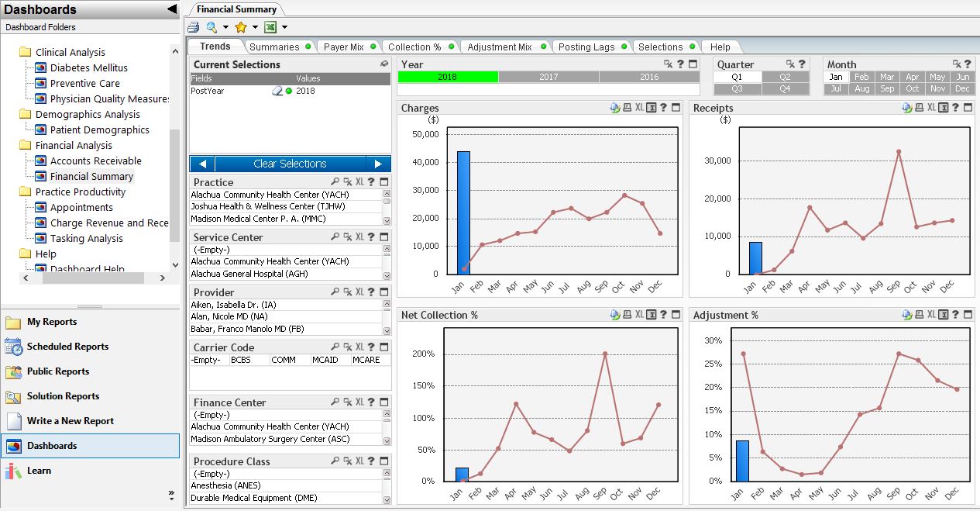
Task: Print the Charges chart
Action: [x=628, y=108]
